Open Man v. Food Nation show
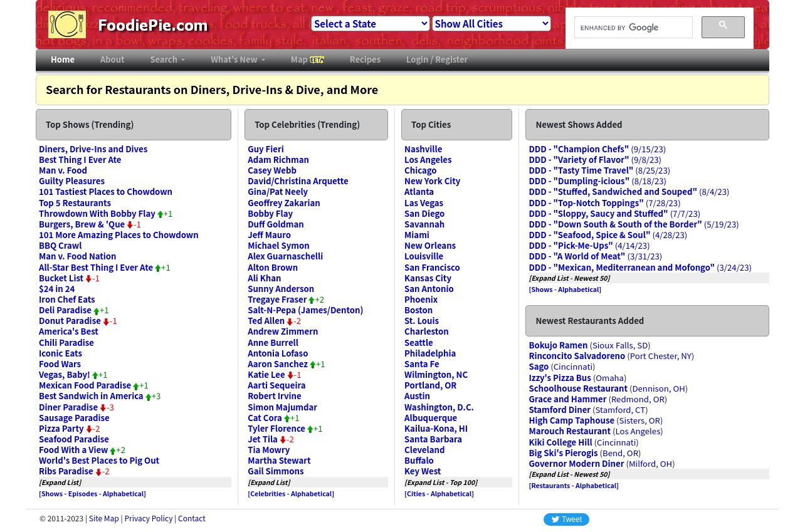 coord(77,256)
